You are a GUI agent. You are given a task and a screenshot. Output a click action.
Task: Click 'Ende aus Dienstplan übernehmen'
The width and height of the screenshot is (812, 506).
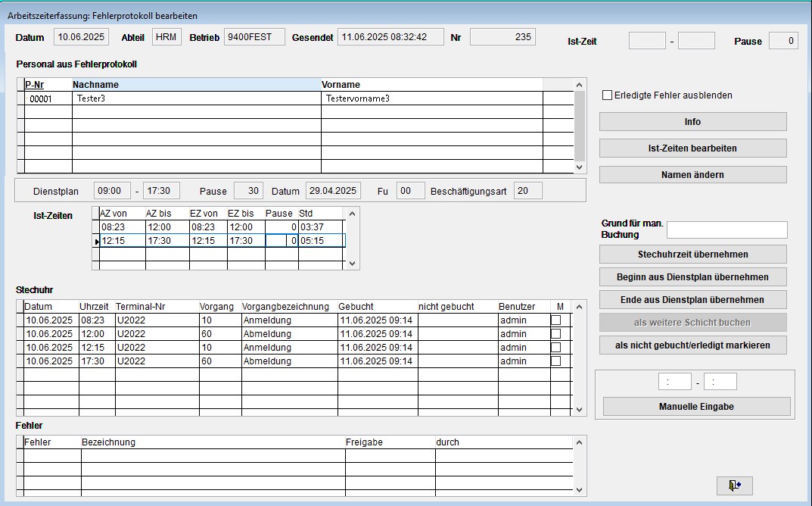click(x=693, y=300)
